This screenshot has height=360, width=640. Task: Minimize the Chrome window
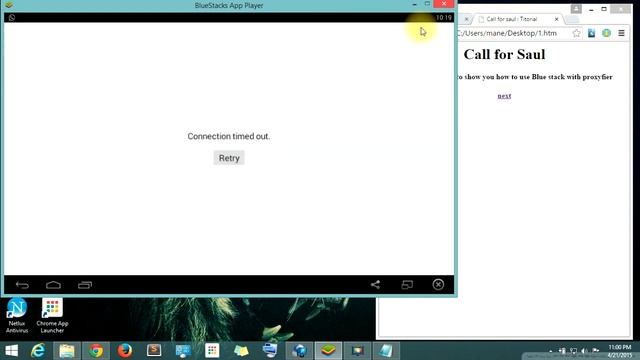pyautogui.click(x=591, y=9)
